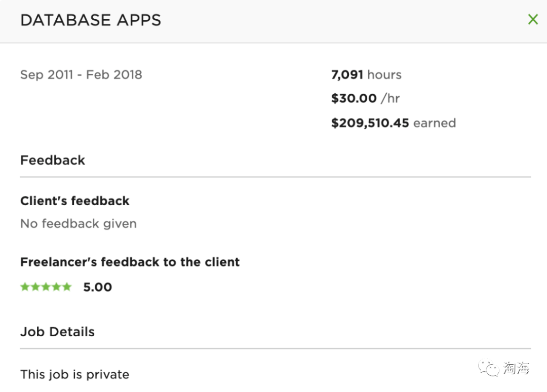The width and height of the screenshot is (547, 392).
Task: Click the second green rating star
Action: tap(35, 287)
